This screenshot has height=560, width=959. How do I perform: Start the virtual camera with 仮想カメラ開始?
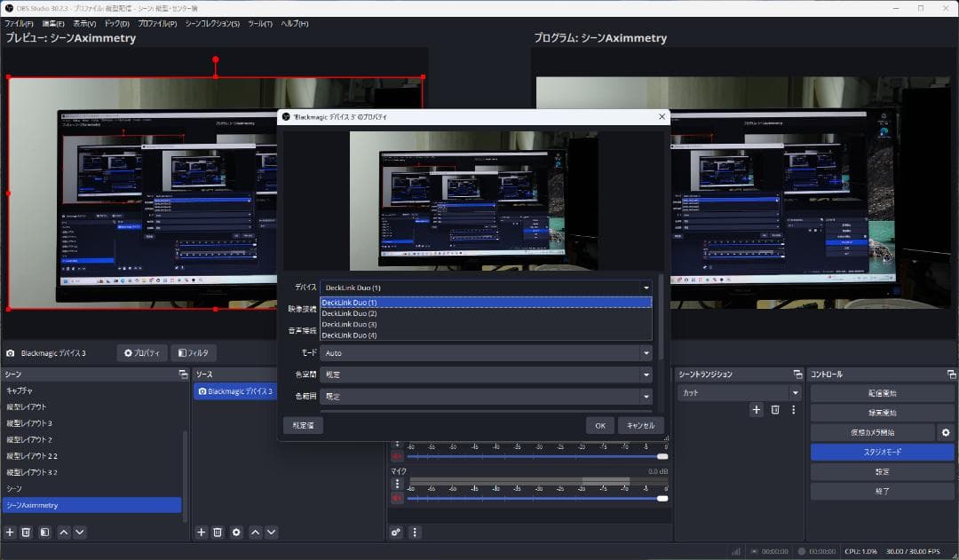(873, 432)
